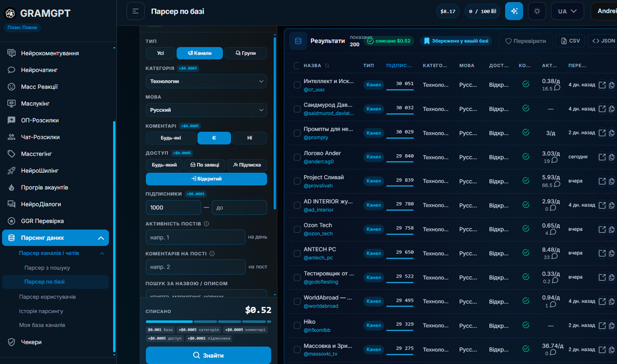This screenshot has width=617, height=364.
Task: Click the sidebar's vertical scrollbar
Action: pos(114,236)
